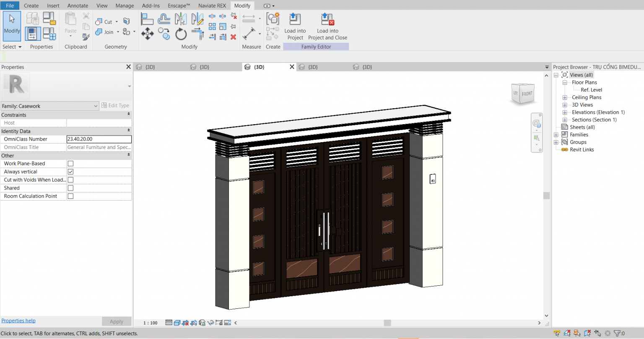The height and width of the screenshot is (339, 644).
Task: Expand Floor Plans in the Project Browser
Action: coord(565,82)
